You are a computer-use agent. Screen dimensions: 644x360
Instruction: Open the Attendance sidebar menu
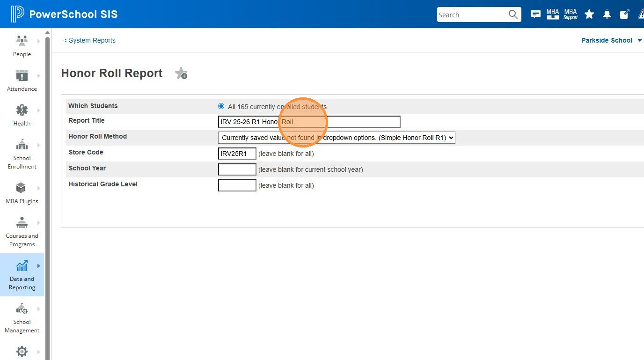22,81
